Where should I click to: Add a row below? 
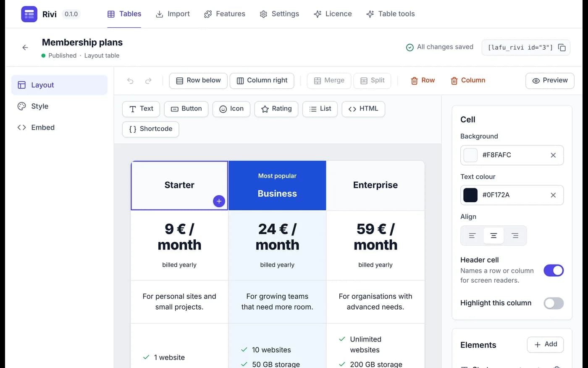(198, 81)
